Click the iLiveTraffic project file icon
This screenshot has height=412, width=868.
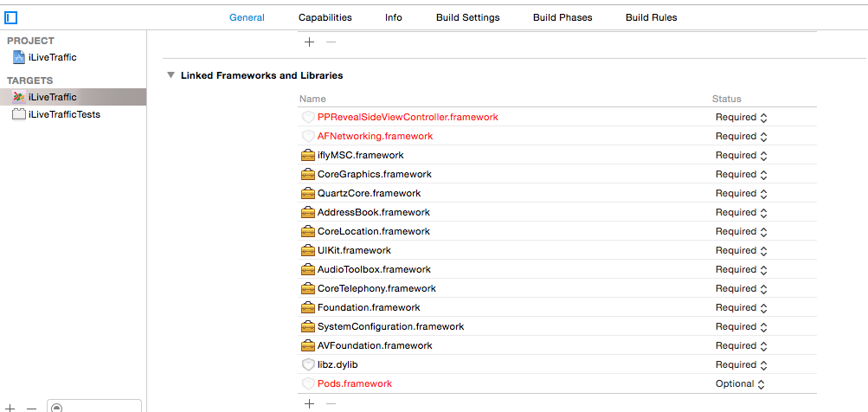[x=19, y=57]
